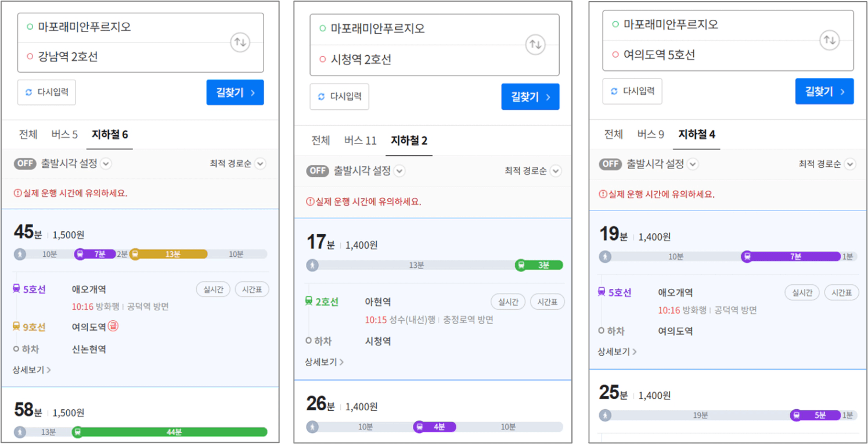This screenshot has width=868, height=444.
Task: Click purple 5분 segment in 25분 route
Action: pyautogui.click(x=816, y=415)
